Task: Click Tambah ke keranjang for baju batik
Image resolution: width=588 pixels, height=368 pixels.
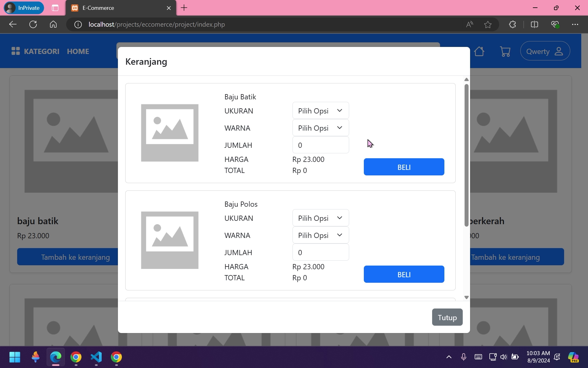Action: 68,257
